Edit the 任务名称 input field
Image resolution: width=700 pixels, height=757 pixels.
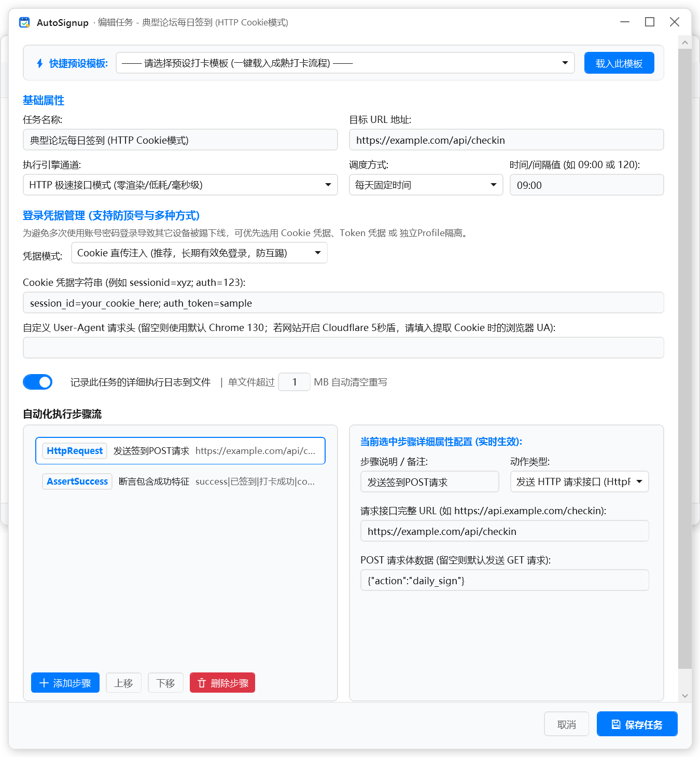click(180, 140)
